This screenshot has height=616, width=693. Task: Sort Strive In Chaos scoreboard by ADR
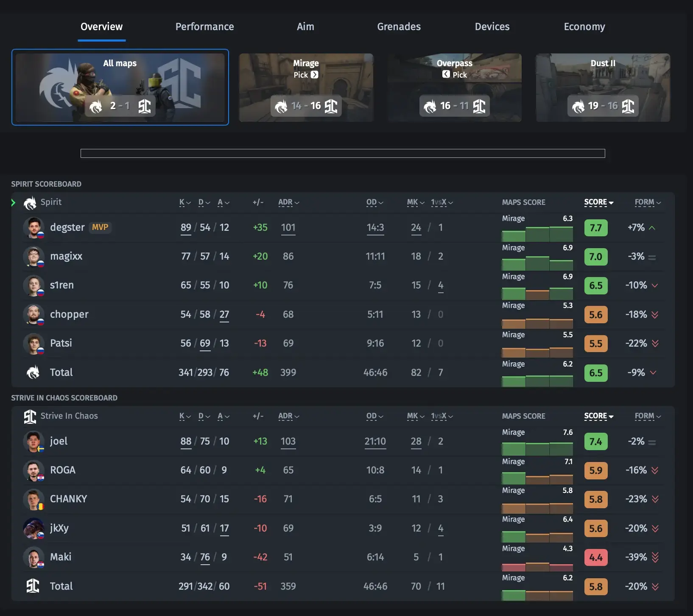click(288, 416)
